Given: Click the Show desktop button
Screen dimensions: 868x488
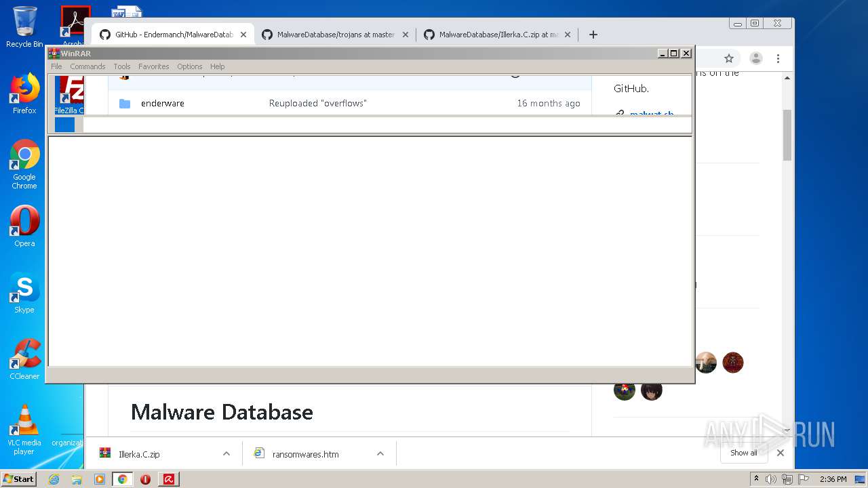Looking at the screenshot, I should tap(861, 479).
